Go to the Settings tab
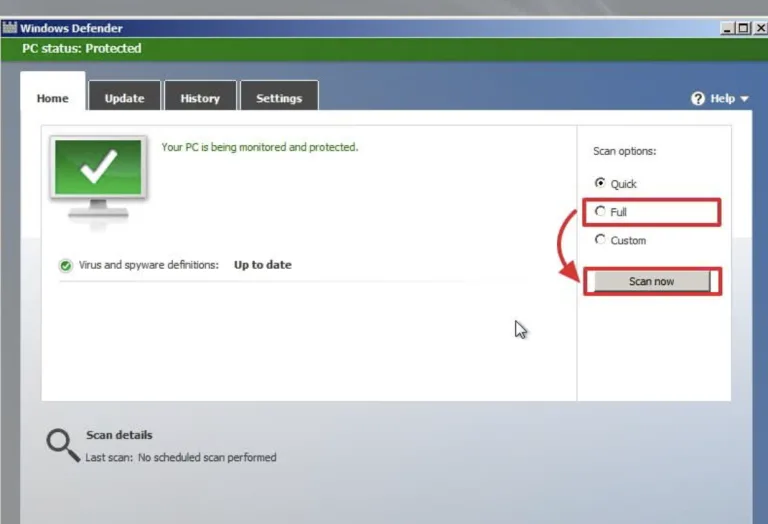Image resolution: width=768 pixels, height=524 pixels. (x=279, y=96)
